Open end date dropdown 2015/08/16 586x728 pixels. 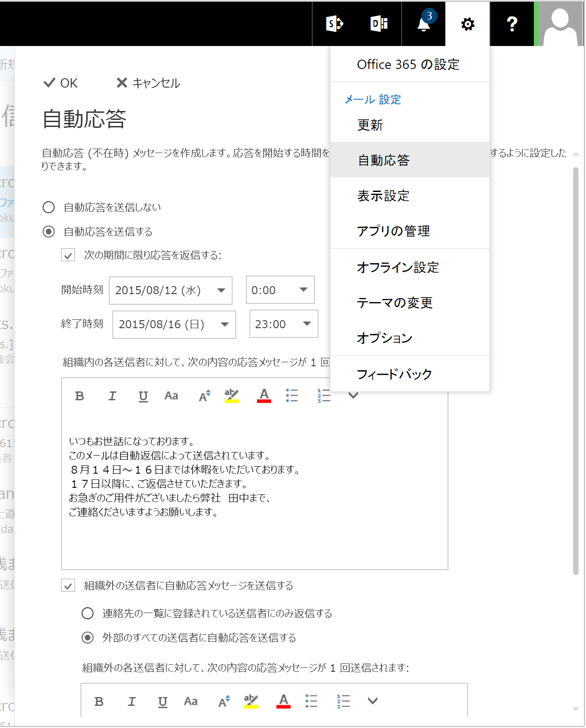coord(174,324)
